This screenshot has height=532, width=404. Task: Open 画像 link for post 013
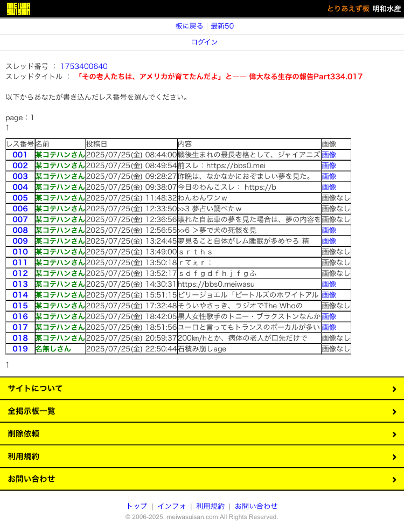click(x=329, y=284)
